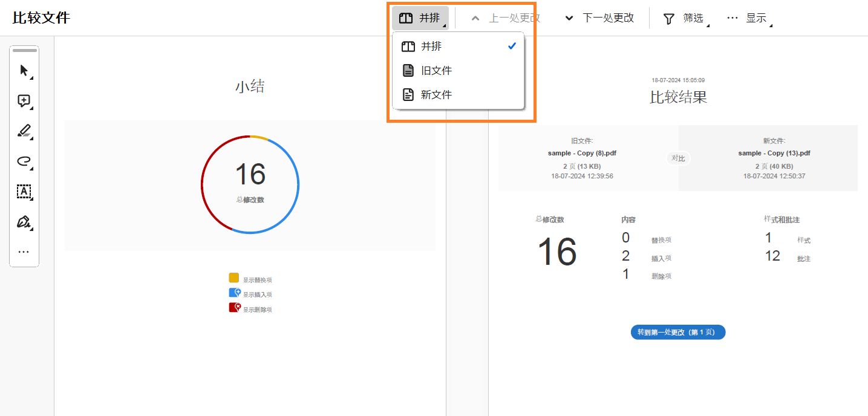Screen dimensions: 868x416
Task: Click the filter (筛选) icon in toolbar
Action: [x=668, y=18]
